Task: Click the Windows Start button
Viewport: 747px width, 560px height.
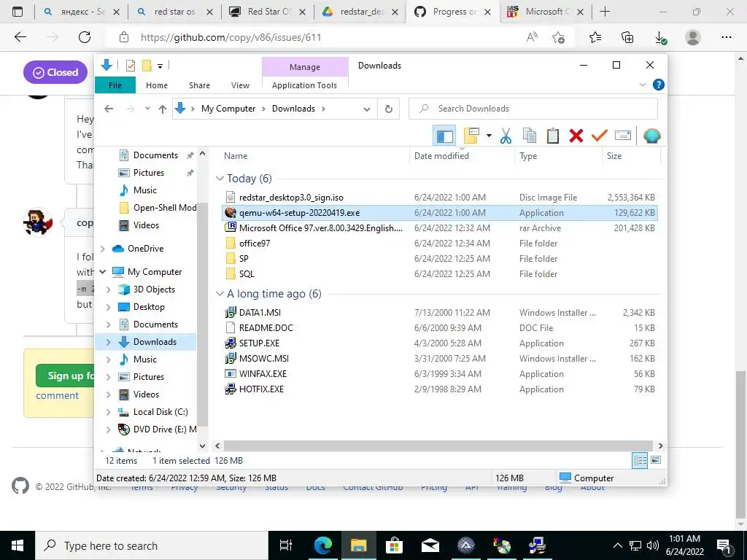Action: (18, 545)
